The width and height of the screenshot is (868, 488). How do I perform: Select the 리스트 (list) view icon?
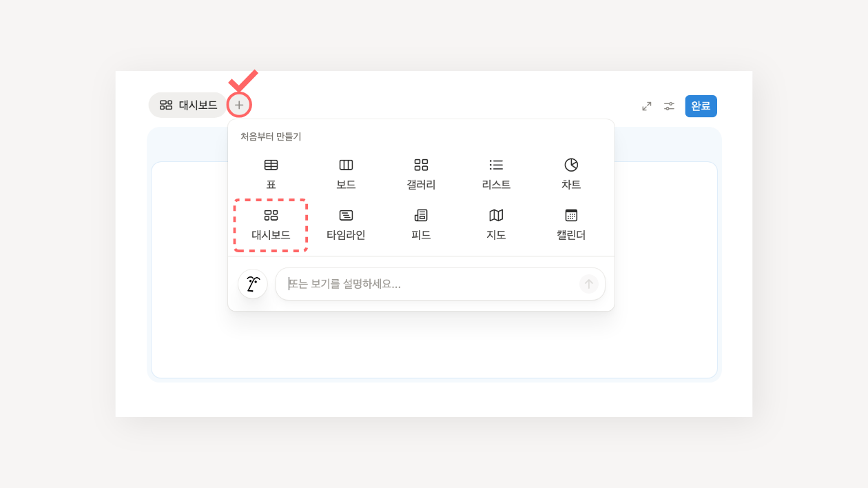(x=496, y=165)
